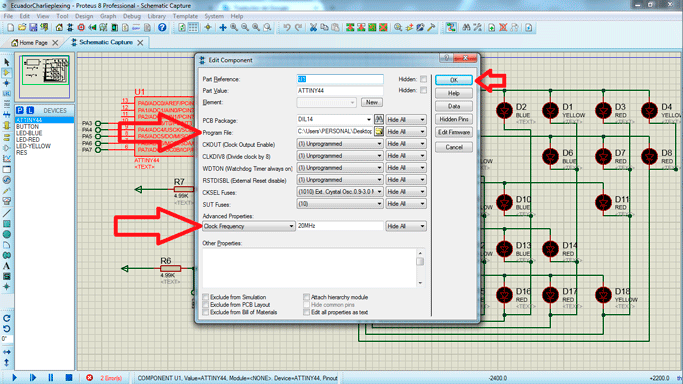
Task: Open the RSTDISBL External Reset disable dropdown
Action: click(340, 179)
